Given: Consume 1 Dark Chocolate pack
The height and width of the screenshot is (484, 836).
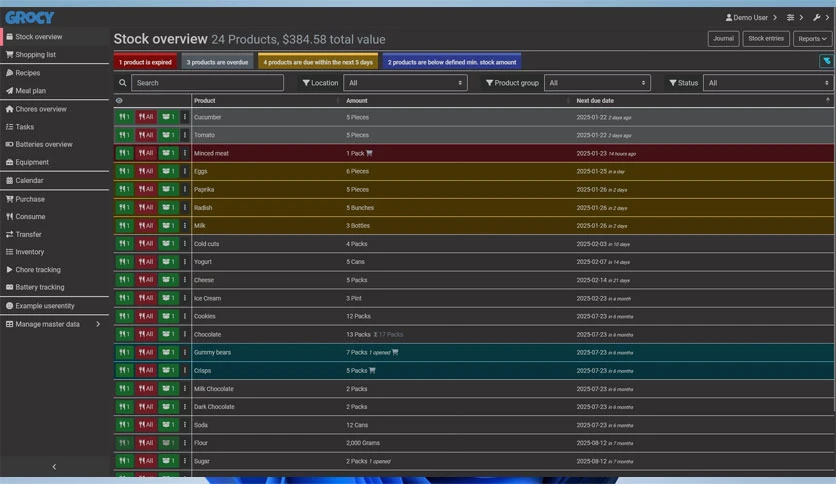Looking at the screenshot, I should [124, 407].
